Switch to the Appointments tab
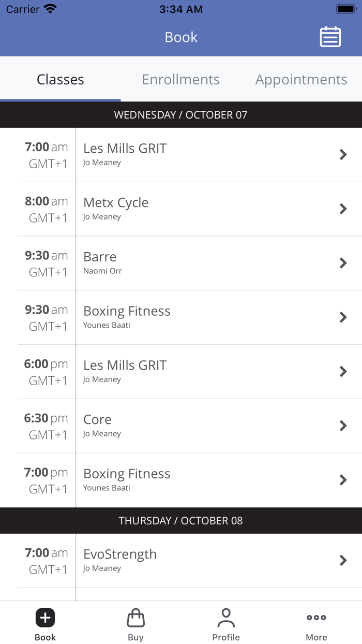The image size is (362, 644). click(301, 79)
